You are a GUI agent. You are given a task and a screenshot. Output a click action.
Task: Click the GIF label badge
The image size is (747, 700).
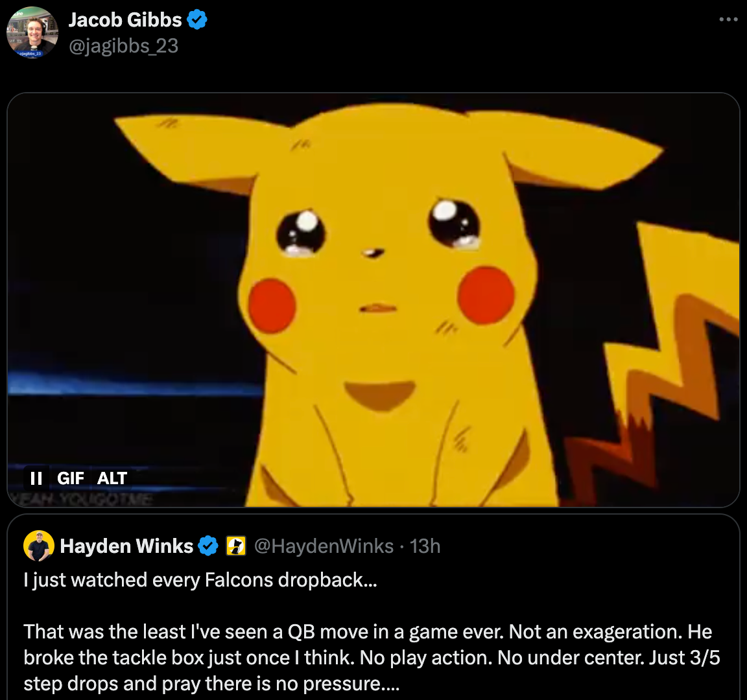pos(71,478)
